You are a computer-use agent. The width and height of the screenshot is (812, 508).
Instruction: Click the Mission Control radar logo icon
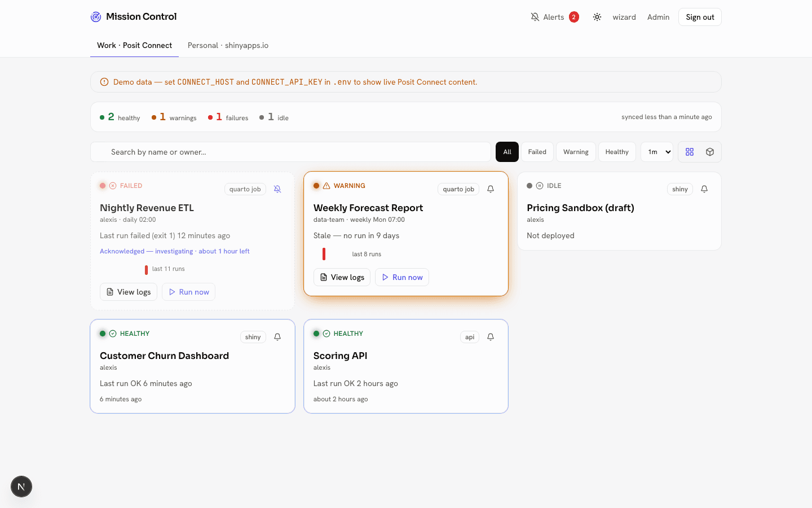[x=96, y=17]
